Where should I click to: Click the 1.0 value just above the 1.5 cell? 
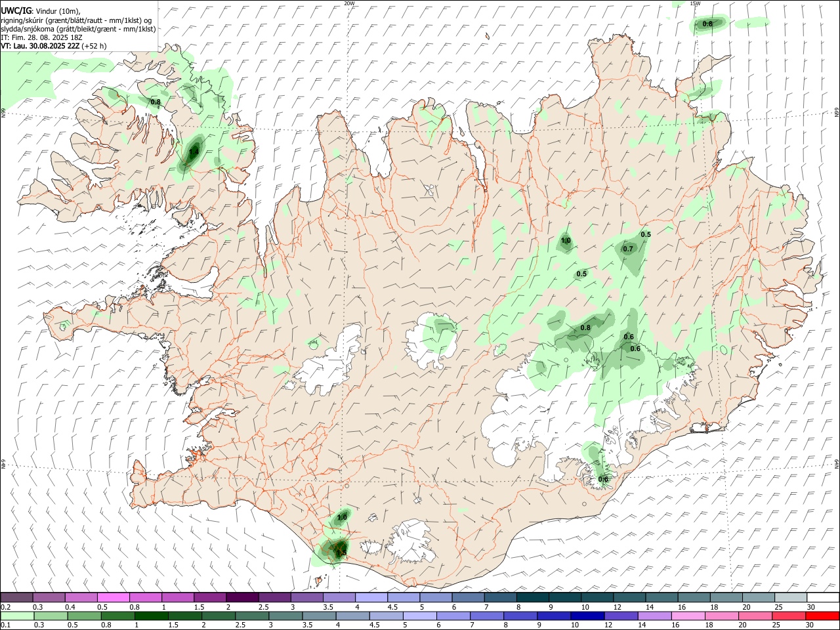tap(342, 518)
